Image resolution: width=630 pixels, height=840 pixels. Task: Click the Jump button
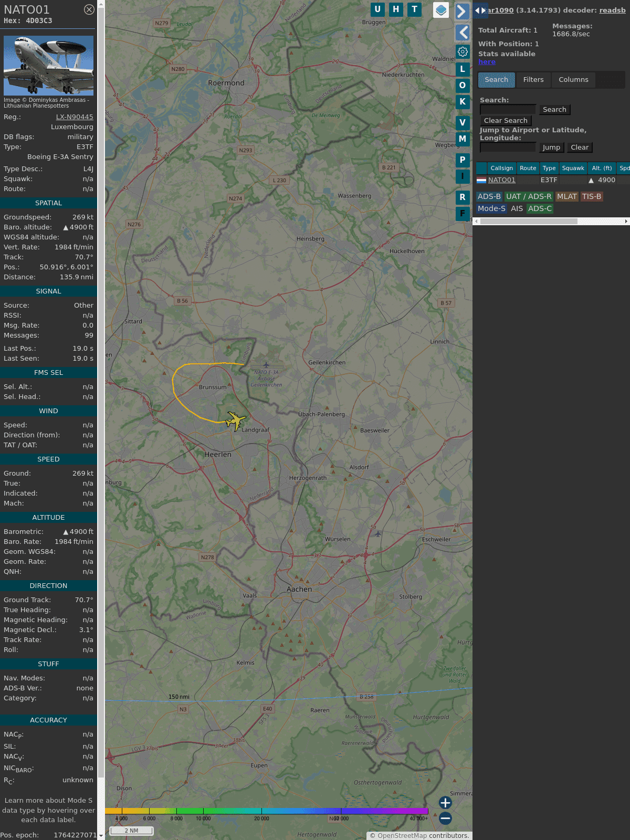[x=551, y=148]
